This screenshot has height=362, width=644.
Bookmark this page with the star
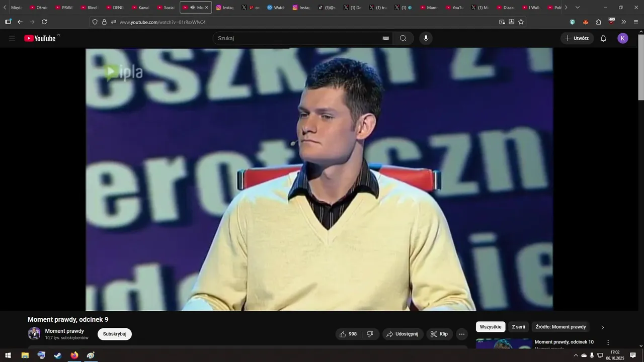[x=521, y=22]
